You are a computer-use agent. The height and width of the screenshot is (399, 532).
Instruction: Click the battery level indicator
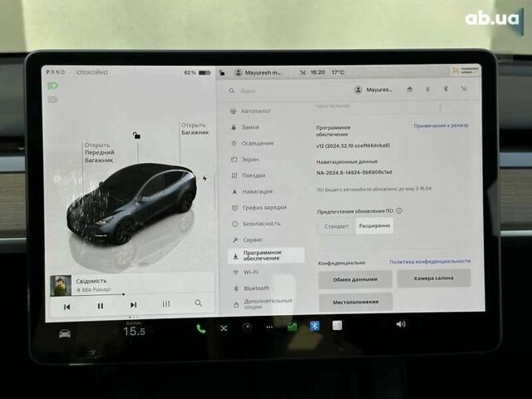tap(198, 72)
